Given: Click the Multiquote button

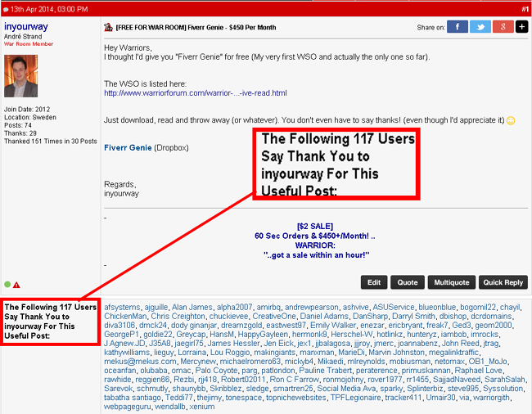Looking at the screenshot, I should click(452, 282).
